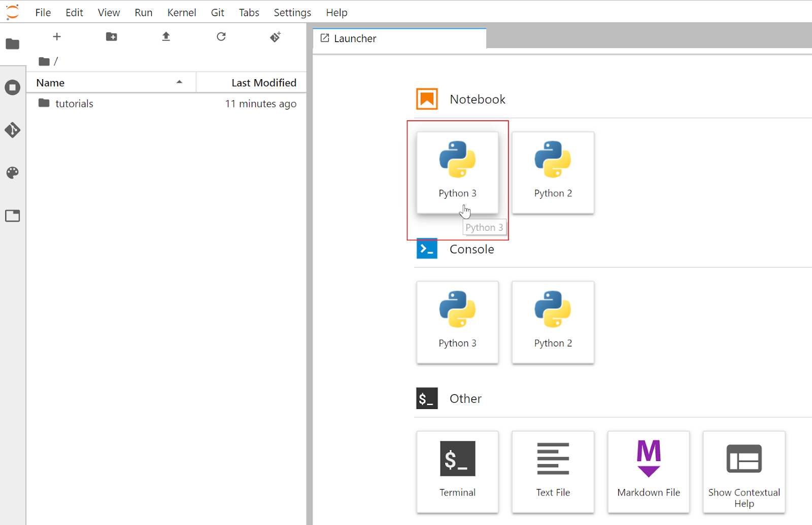Screen dimensions: 812x525
Task: Upload files using the upload icon
Action: click(166, 37)
